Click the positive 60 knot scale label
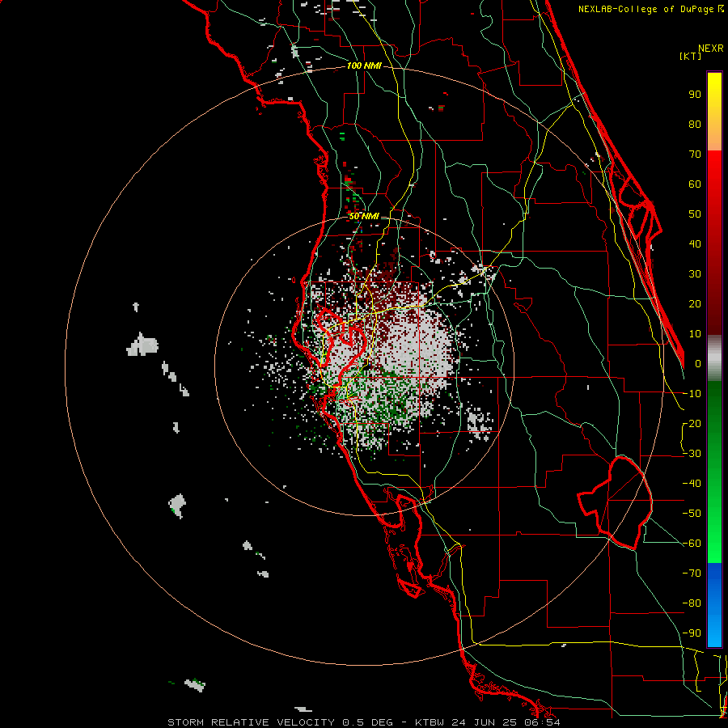Viewport: 728px width, 728px height. point(695,184)
